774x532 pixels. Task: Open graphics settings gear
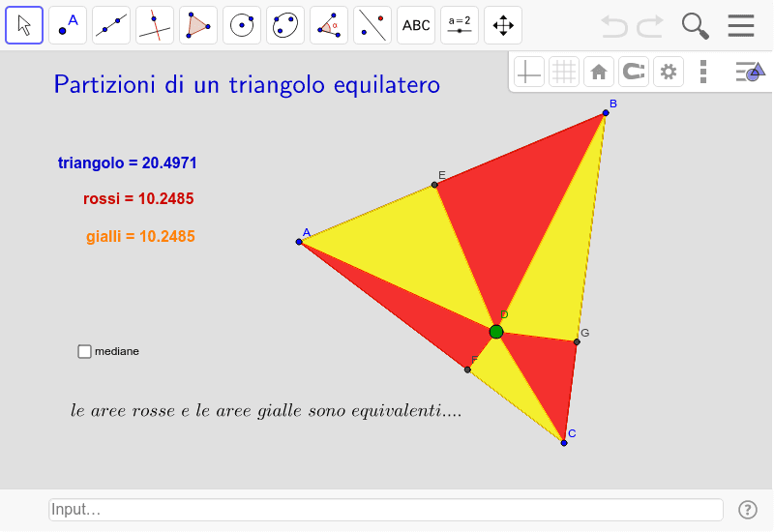[x=669, y=72]
